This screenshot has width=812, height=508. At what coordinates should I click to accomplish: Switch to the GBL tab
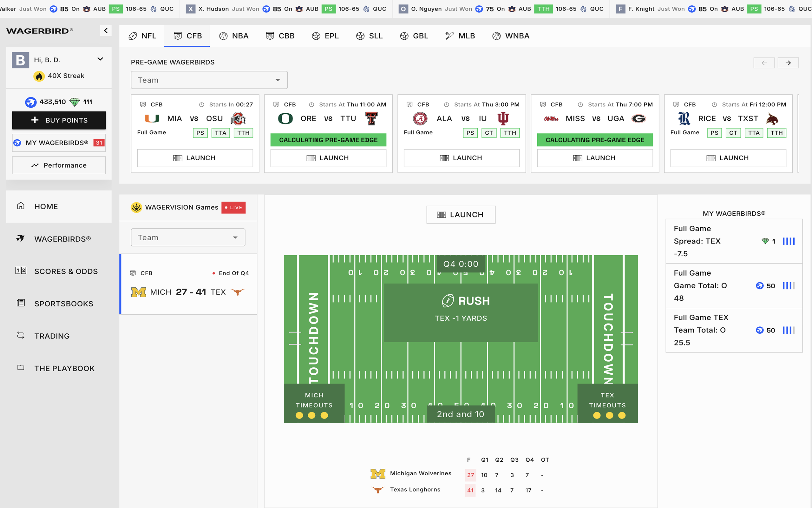coord(414,36)
